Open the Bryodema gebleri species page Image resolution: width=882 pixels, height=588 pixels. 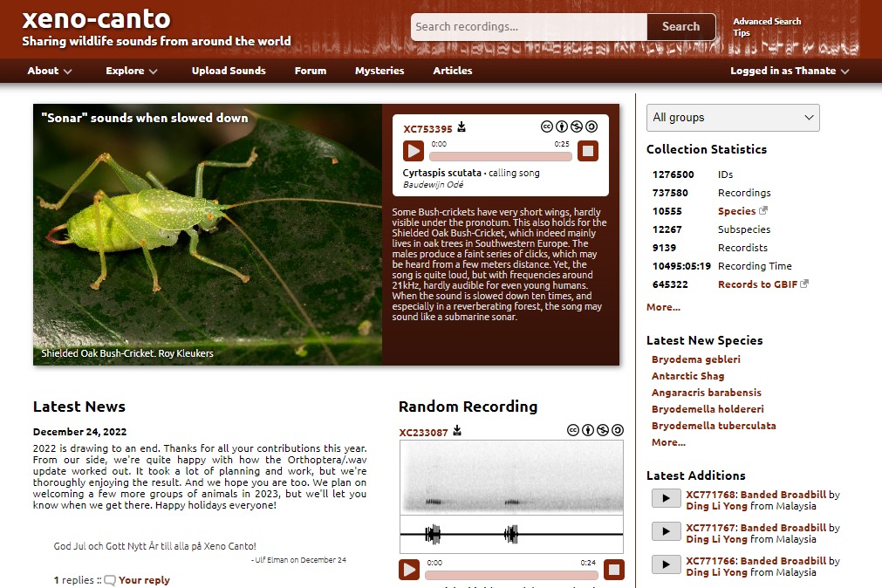[x=696, y=359]
